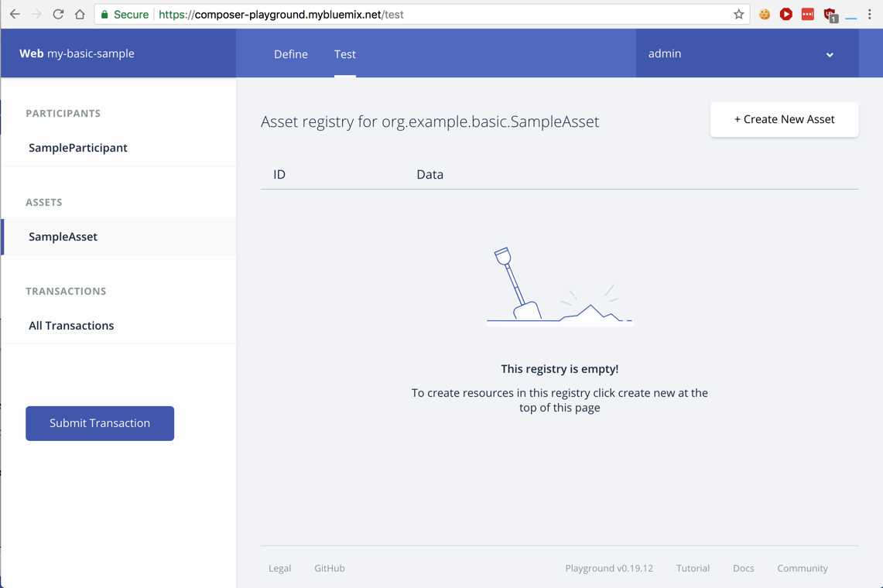Open the uBlock shield extension icon
This screenshot has width=883, height=588.
(830, 14)
